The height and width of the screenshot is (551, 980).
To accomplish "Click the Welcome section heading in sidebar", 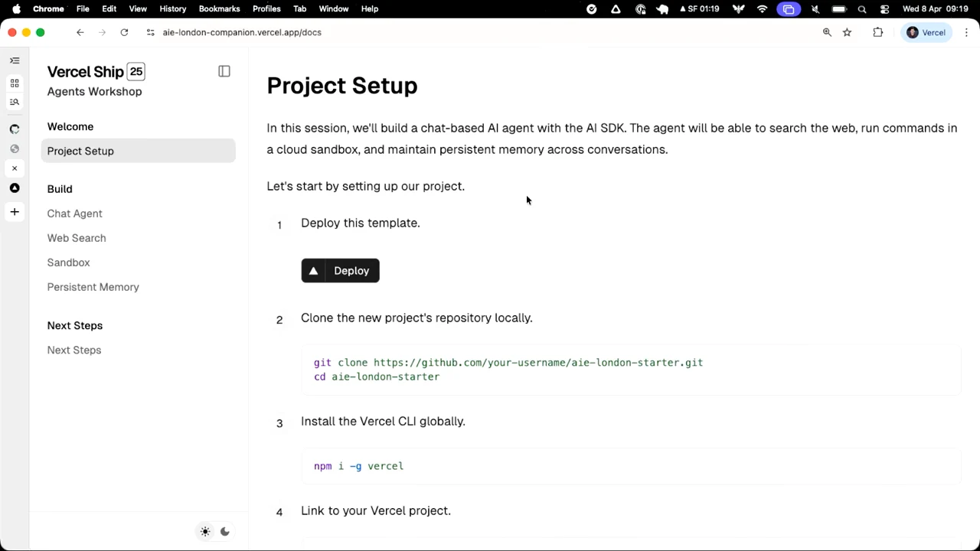I will [70, 126].
